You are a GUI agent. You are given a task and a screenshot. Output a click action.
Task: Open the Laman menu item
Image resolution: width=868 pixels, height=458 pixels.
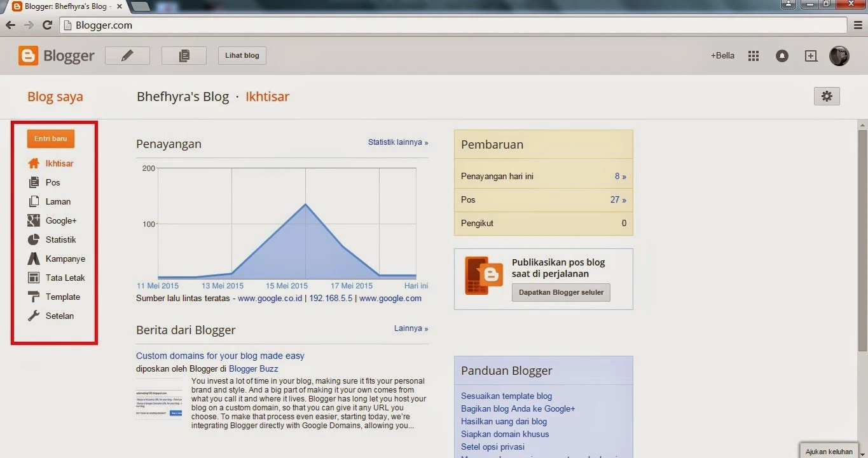tap(58, 201)
